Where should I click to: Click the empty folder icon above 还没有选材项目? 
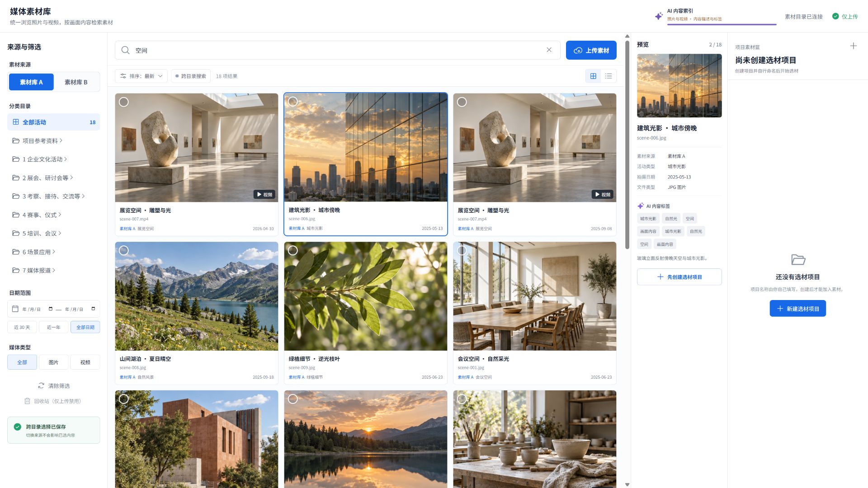click(798, 259)
